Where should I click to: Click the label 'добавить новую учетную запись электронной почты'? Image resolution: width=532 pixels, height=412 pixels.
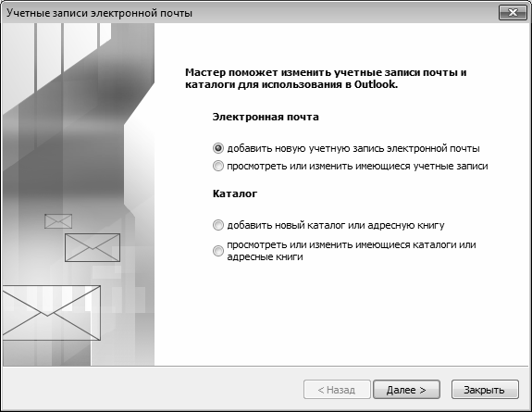tap(353, 149)
